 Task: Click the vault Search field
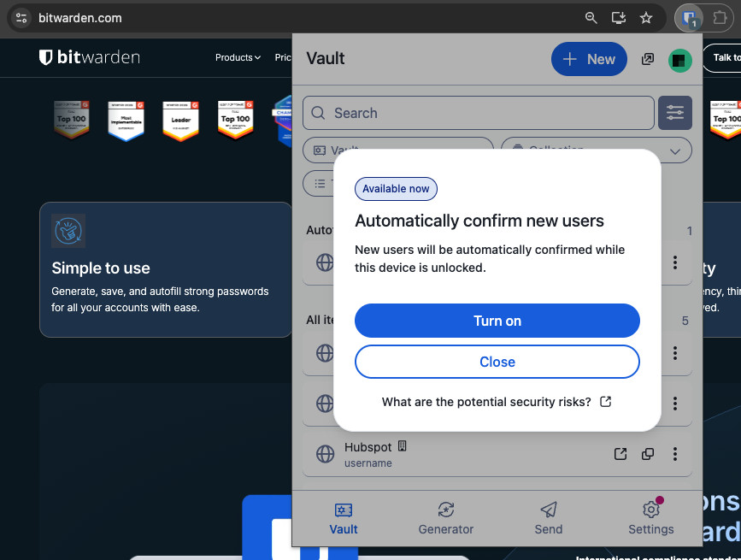(479, 113)
